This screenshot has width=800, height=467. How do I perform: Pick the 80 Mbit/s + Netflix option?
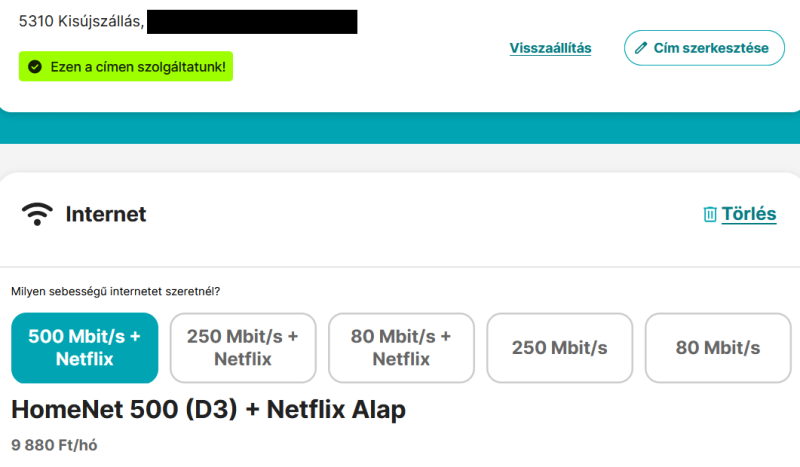pyautogui.click(x=401, y=348)
